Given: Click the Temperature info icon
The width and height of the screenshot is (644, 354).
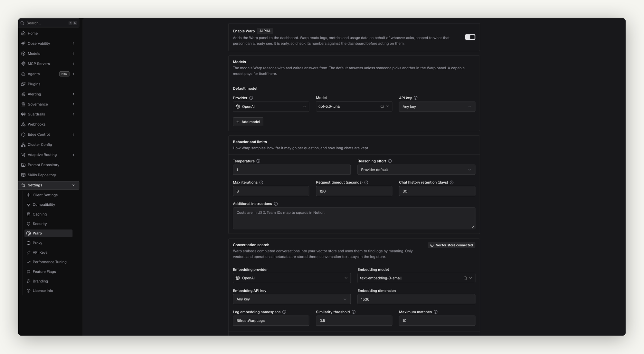Looking at the screenshot, I should (258, 161).
